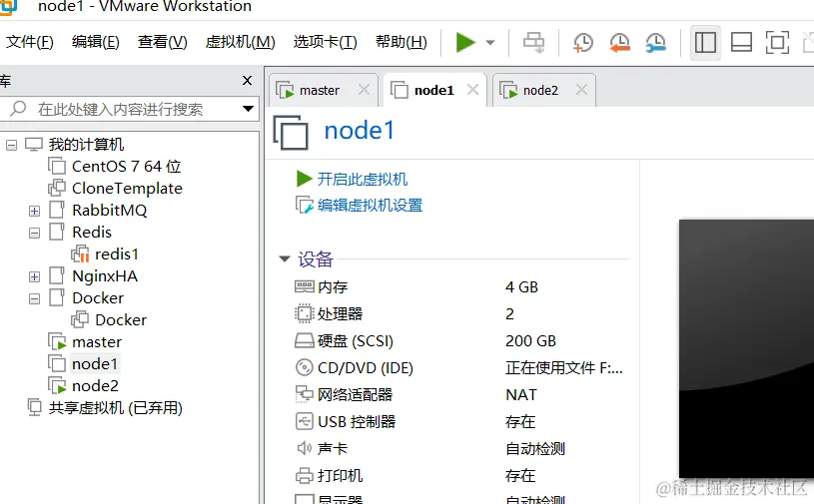This screenshot has width=814, height=504.
Task: Toggle the library sidebar view icon
Action: [705, 42]
